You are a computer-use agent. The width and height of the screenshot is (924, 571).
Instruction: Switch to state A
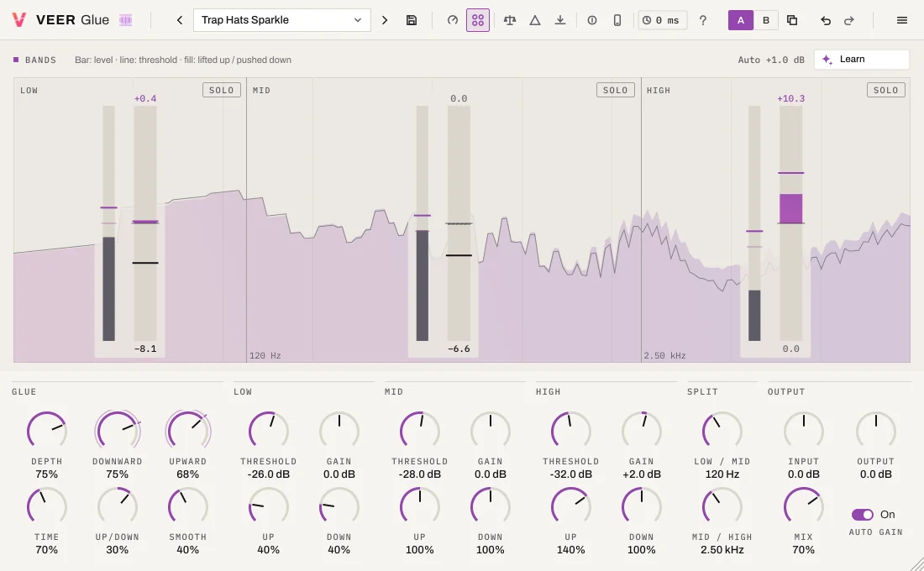point(741,20)
